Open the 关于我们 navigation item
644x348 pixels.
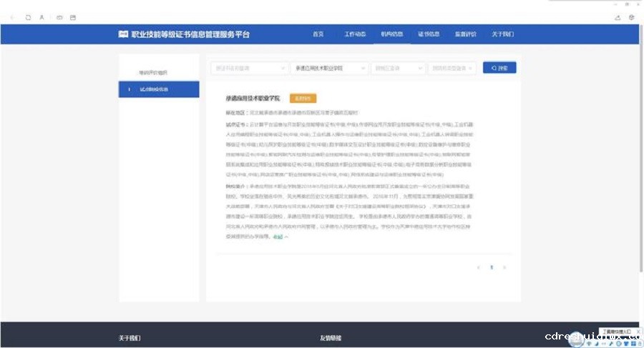502,34
